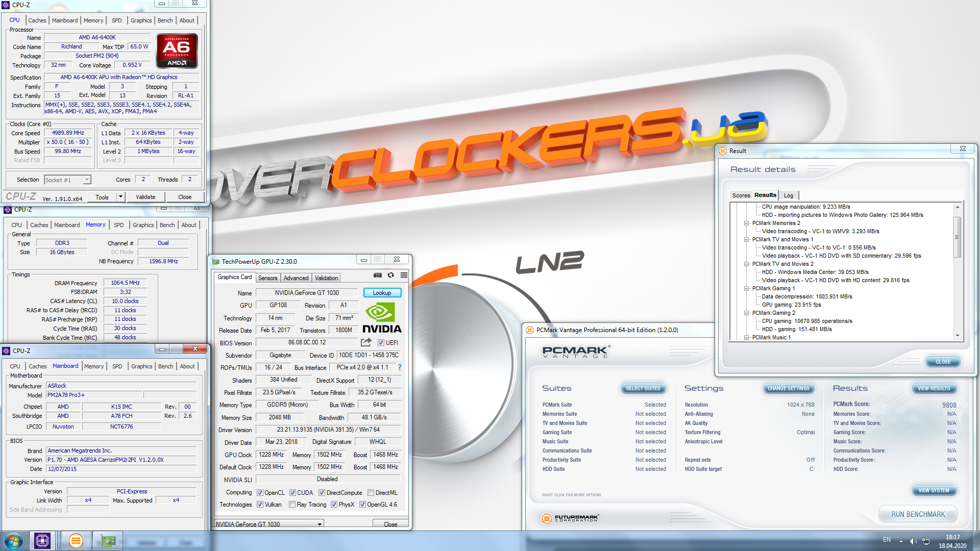
Task: Click the Result tree scroll-up arrow
Action: (958, 207)
